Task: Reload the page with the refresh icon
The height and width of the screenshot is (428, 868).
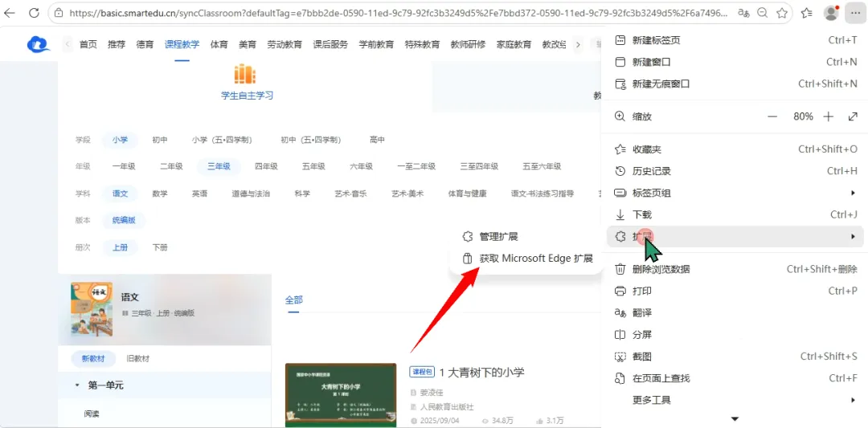Action: point(34,13)
